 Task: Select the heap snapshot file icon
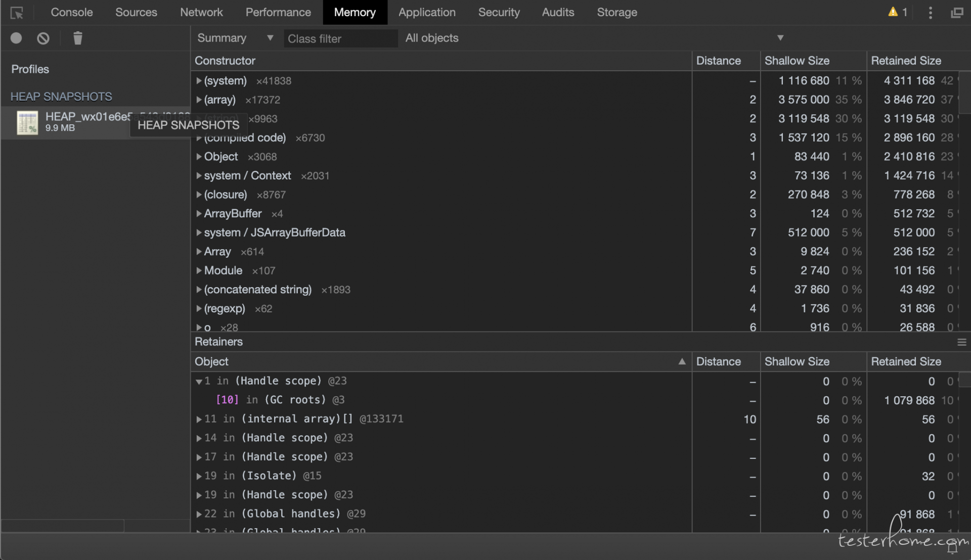(x=27, y=122)
